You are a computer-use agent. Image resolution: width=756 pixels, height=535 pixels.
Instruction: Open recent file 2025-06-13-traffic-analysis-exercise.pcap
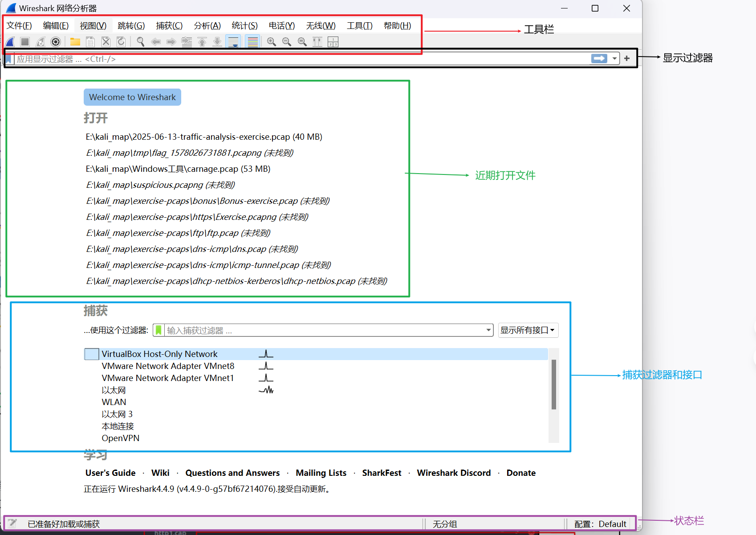[204, 137]
